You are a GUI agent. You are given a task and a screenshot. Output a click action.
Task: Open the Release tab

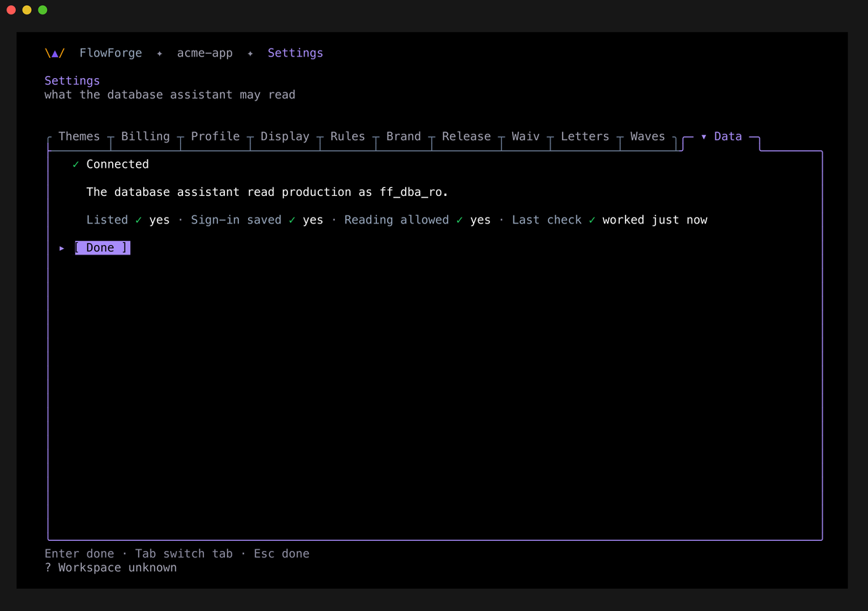(x=467, y=136)
